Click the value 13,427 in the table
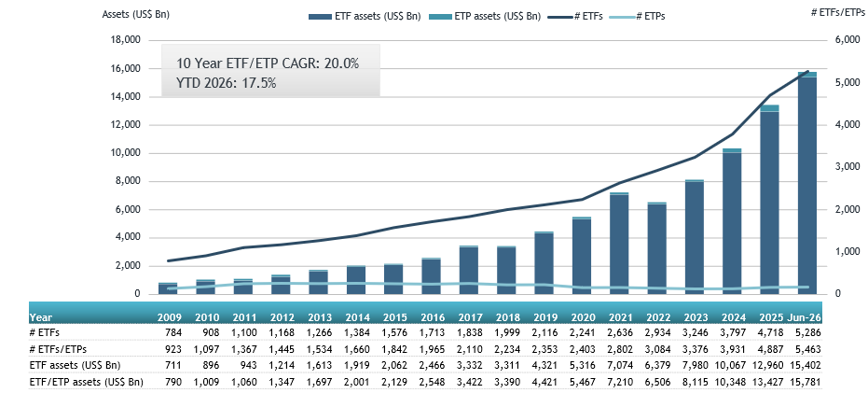This screenshot has width=868, height=393. coord(769,382)
